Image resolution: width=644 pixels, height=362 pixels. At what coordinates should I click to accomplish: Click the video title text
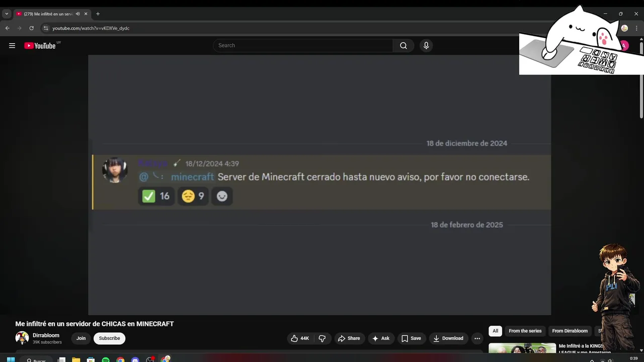(95, 324)
